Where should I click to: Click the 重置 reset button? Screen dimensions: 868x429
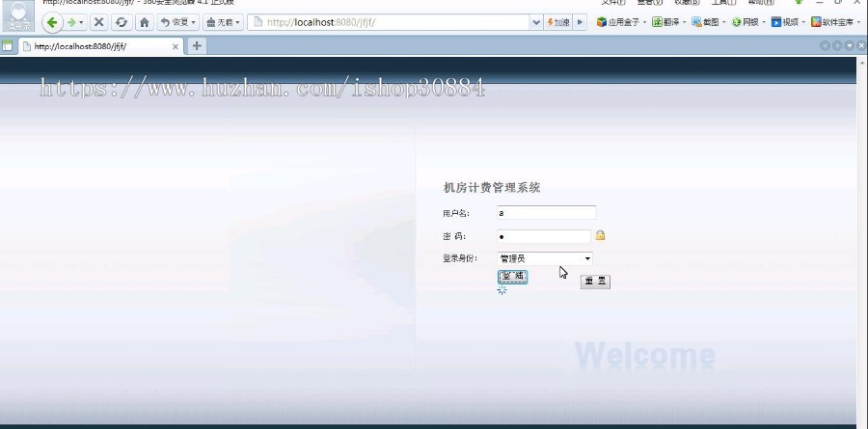596,282
